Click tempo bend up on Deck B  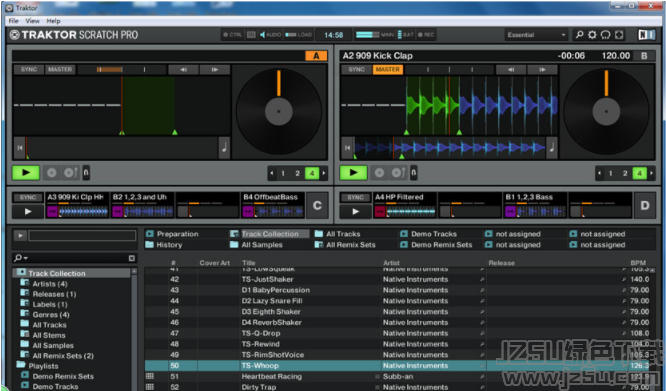click(542, 70)
